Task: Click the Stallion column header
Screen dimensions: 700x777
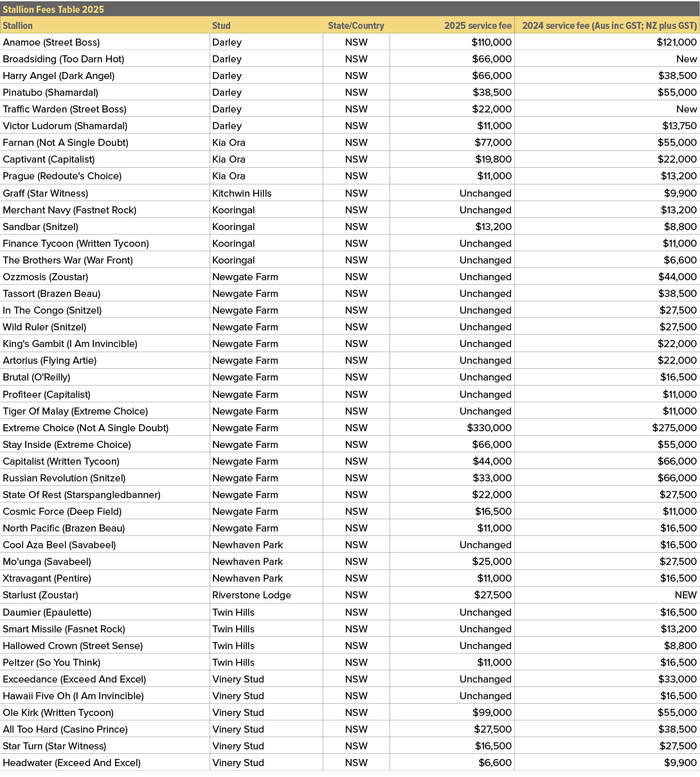Action: (x=18, y=26)
